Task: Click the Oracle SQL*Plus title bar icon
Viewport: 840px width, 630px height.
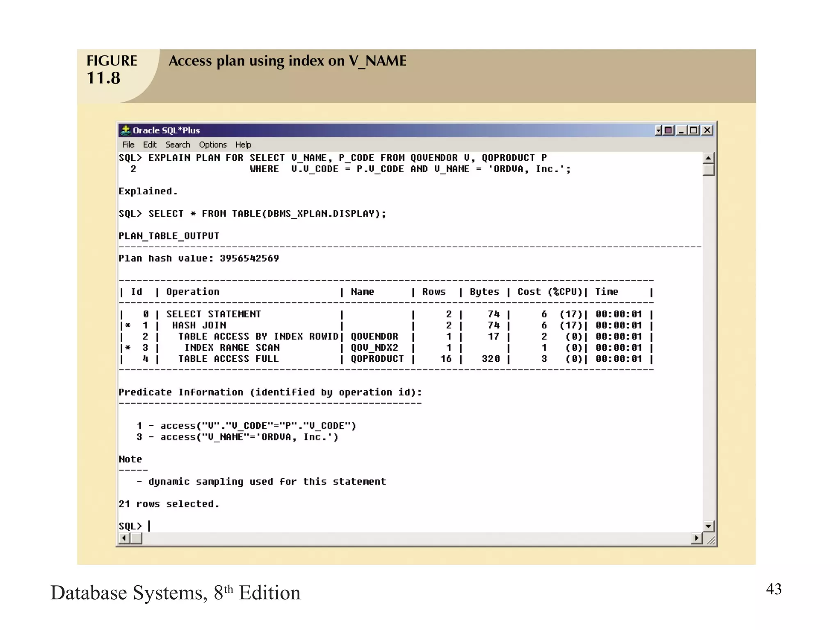Action: pyautogui.click(x=126, y=130)
